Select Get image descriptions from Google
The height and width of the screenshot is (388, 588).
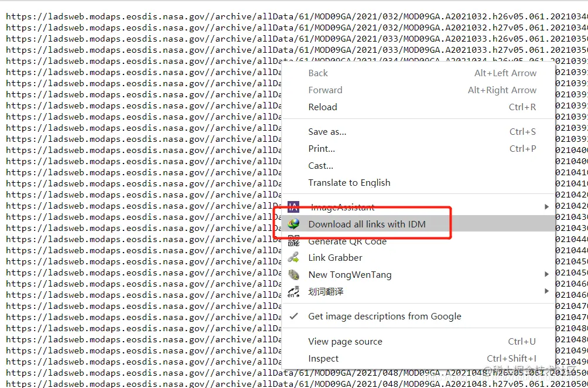click(418, 316)
